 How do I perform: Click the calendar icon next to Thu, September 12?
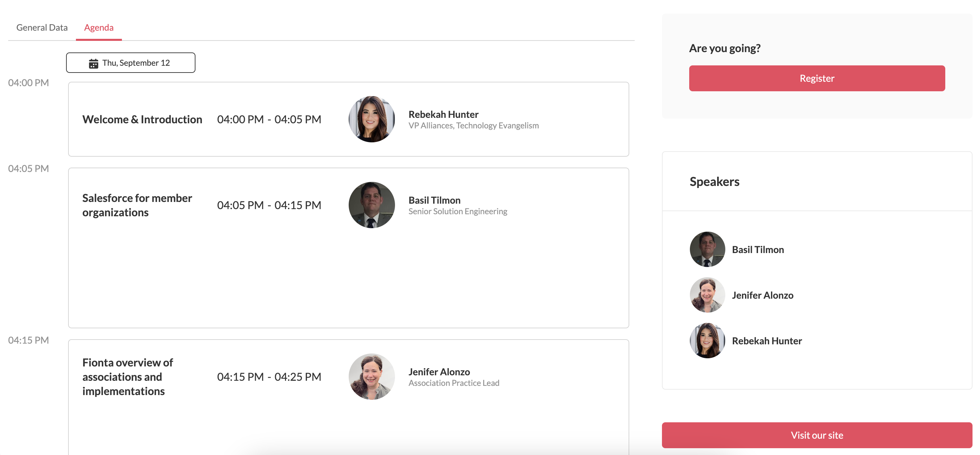click(94, 63)
